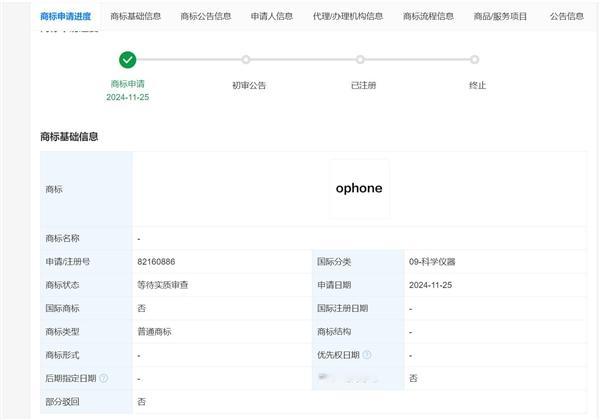Go to the 代理/办理机构信息 tab
This screenshot has width=600, height=420.
[x=348, y=16]
